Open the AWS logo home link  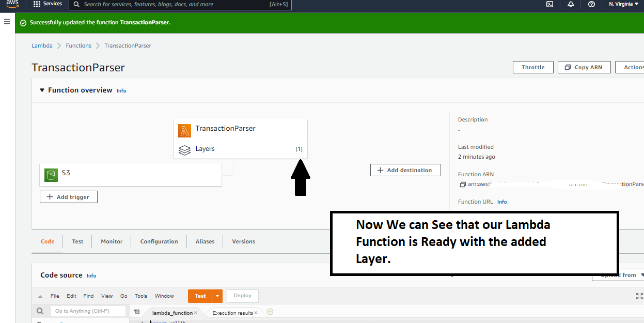click(12, 4)
